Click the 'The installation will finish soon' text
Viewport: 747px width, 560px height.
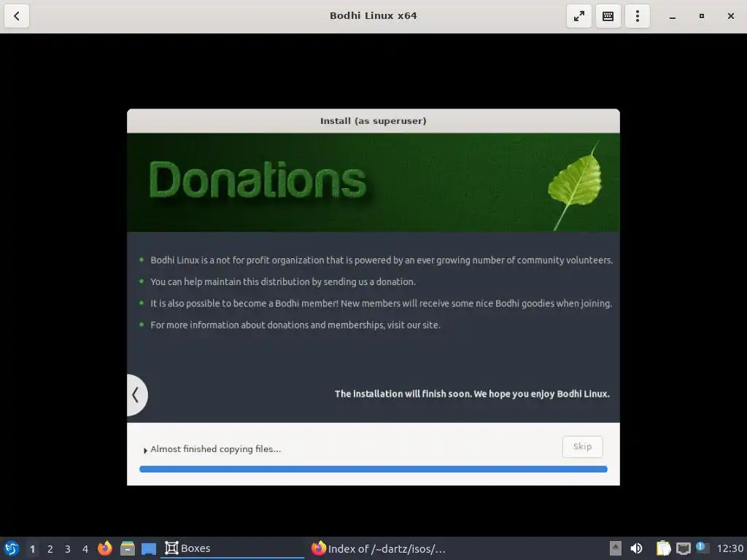click(472, 394)
